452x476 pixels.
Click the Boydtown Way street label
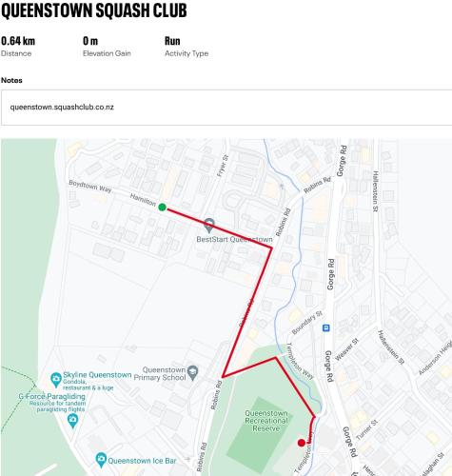(90, 187)
